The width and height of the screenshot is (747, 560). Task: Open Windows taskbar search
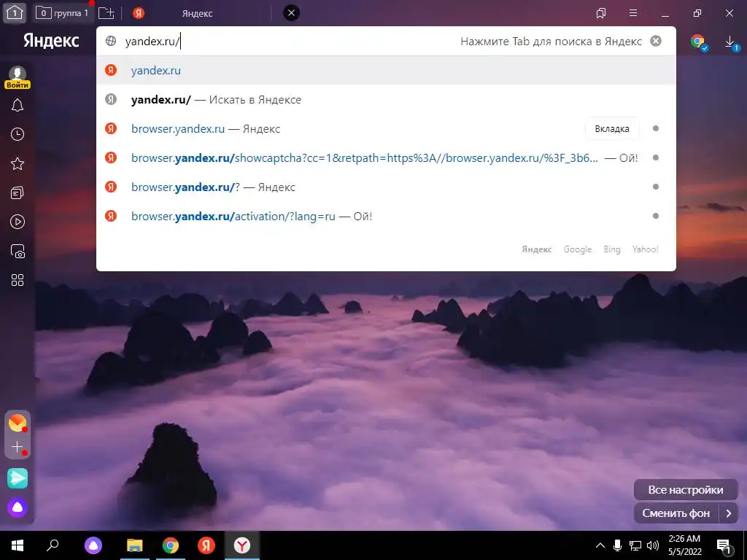[53, 545]
